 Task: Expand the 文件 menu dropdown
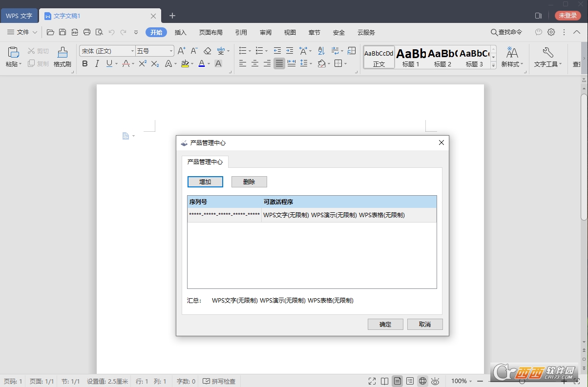[x=22, y=32]
